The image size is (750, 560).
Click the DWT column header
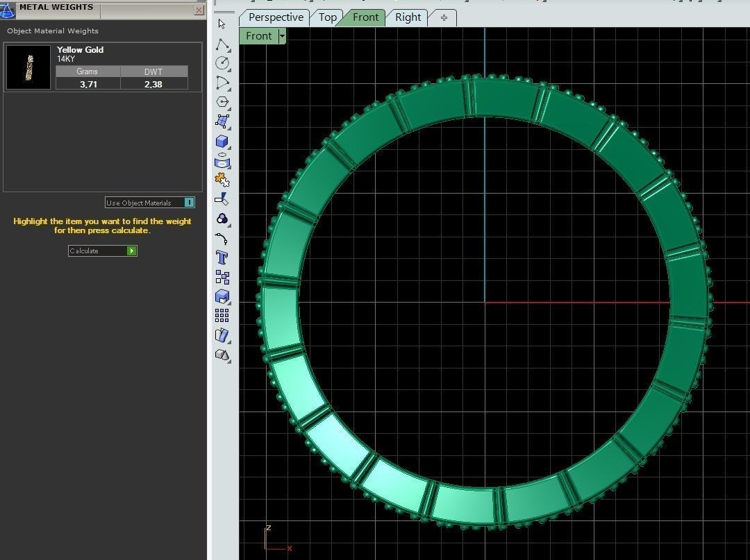click(x=153, y=71)
